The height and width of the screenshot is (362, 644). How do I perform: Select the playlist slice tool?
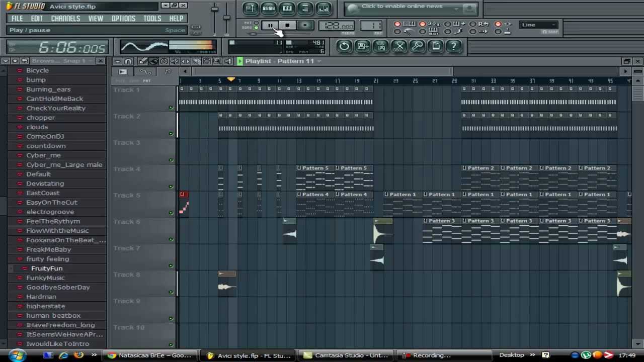196,61
